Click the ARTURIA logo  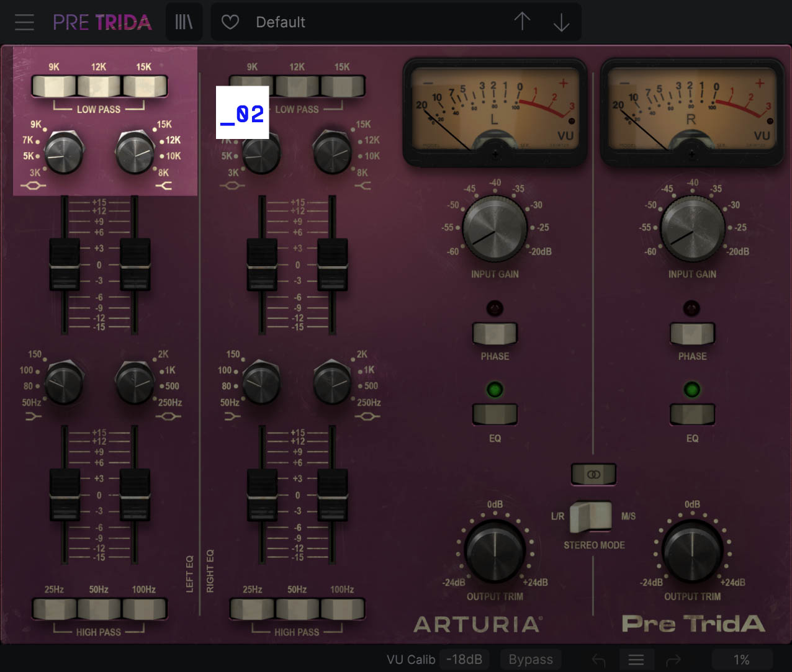coord(479,625)
